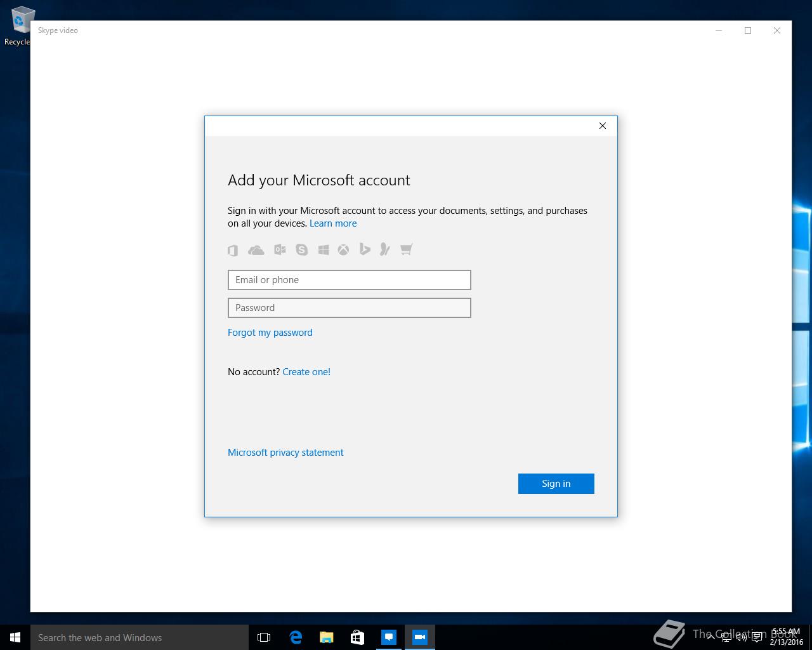Close the Skype video window

pyautogui.click(x=777, y=30)
